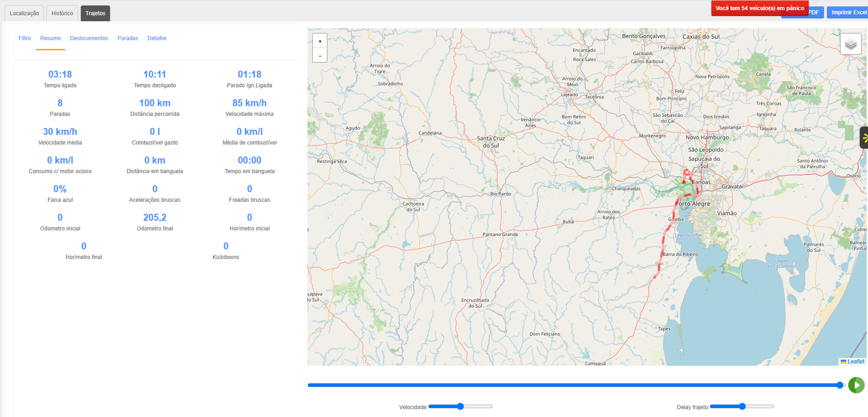Viewport: 868px width, 417px height.
Task: Open the Deslocamentos sub-tab
Action: point(89,38)
